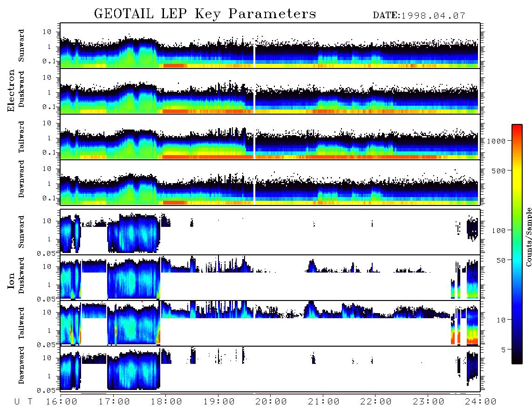Click the "16:00" time tick label

[62, 402]
